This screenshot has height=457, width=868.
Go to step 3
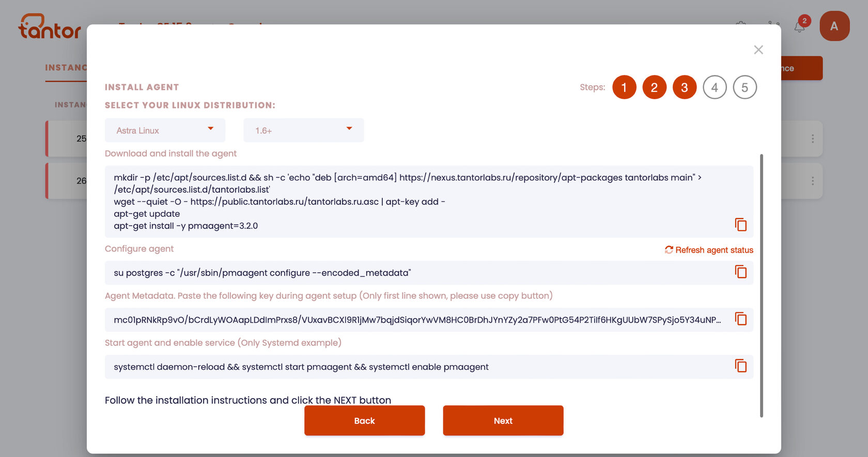(685, 87)
